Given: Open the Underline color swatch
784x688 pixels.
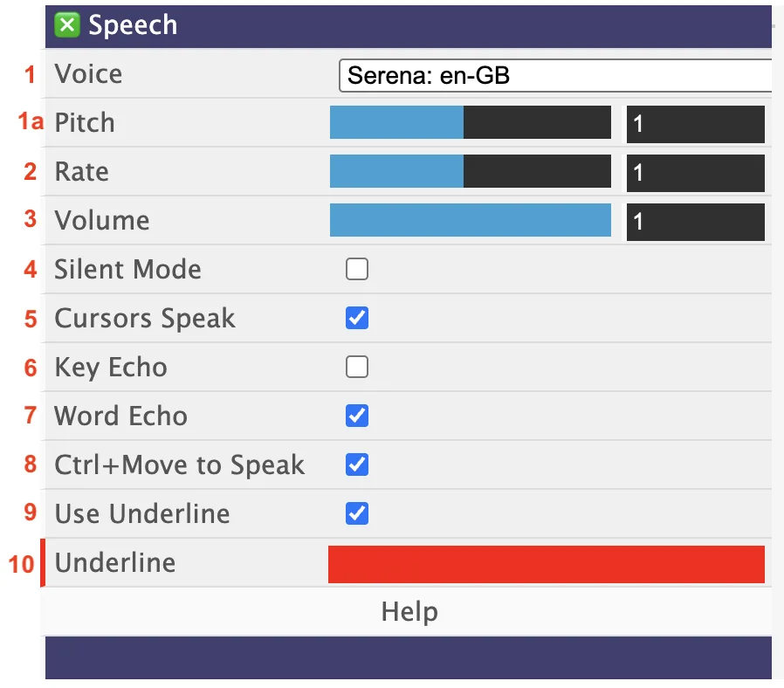Looking at the screenshot, I should pyautogui.click(x=546, y=564).
